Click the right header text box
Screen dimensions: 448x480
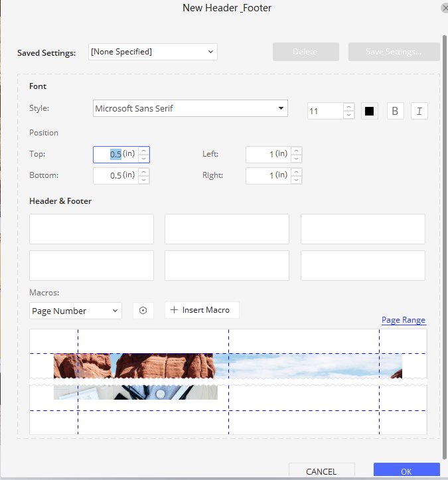tap(363, 229)
